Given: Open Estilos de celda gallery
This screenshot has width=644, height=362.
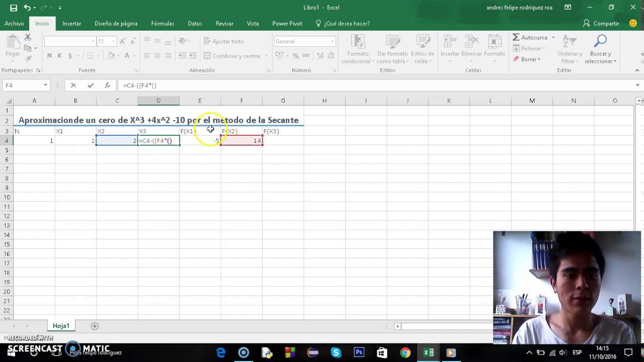Looking at the screenshot, I should [x=422, y=49].
